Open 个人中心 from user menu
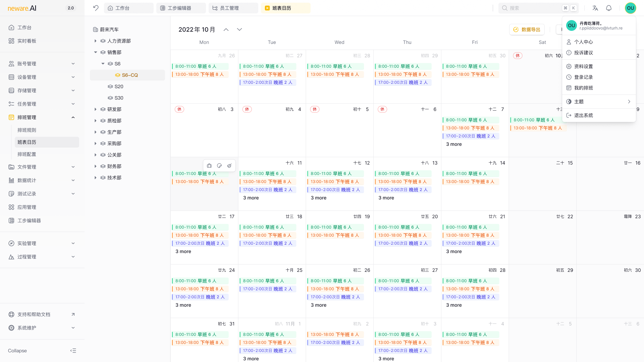Image resolution: width=644 pixels, height=362 pixels. [x=599, y=42]
